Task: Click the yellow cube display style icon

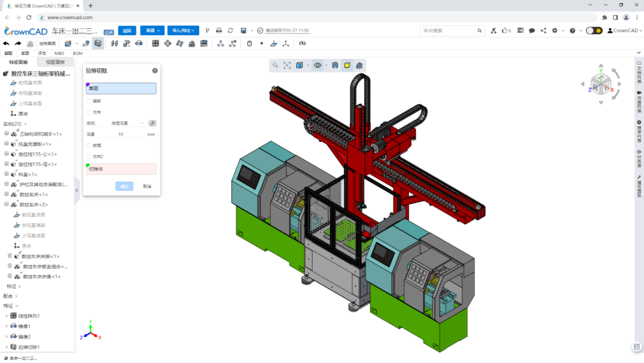Action: [x=347, y=65]
